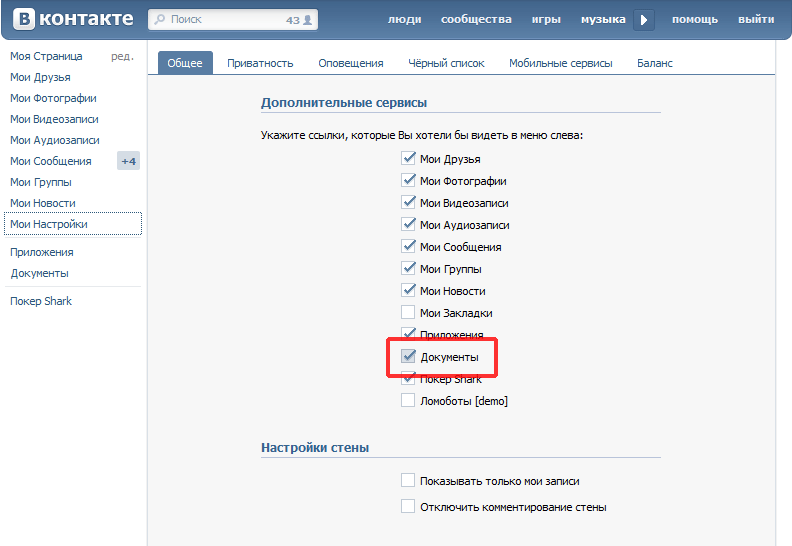Open the Мобильные сервисы tab
The image size is (792, 546).
pos(560,63)
